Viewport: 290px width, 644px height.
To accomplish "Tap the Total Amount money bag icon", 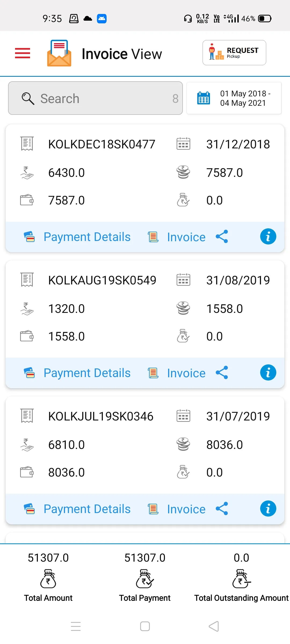I will [x=48, y=579].
